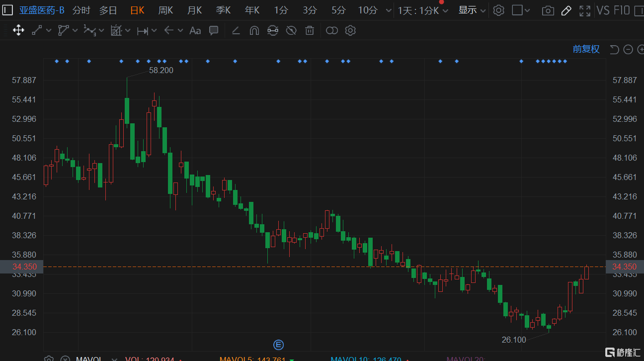The image size is (644, 361).
Task: Add a comment bubble note
Action: (214, 30)
